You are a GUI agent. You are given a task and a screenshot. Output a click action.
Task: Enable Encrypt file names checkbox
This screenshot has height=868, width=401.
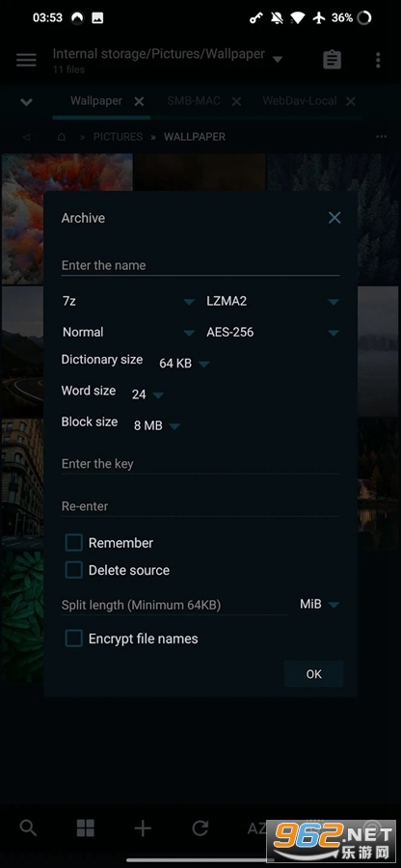pos(74,638)
